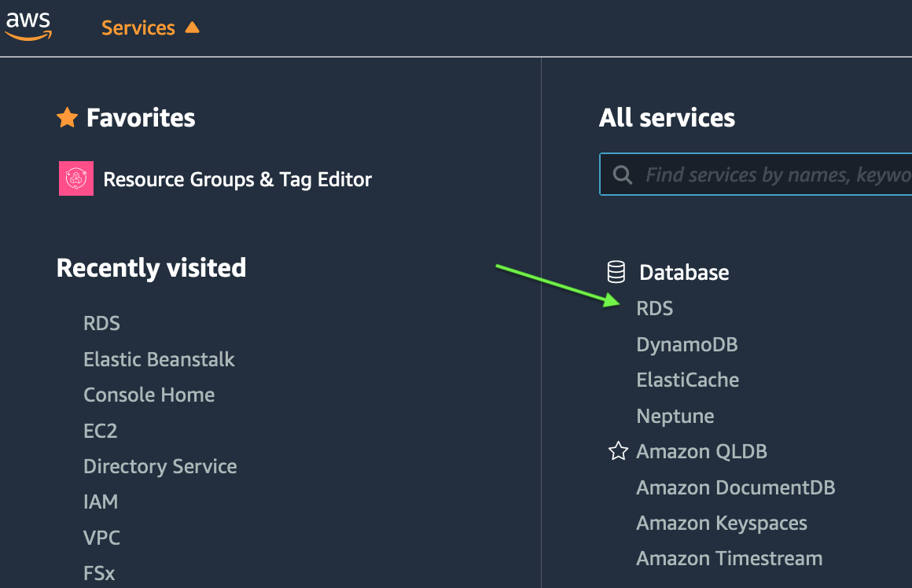Click the AWS logo icon
912x588 pixels.
pos(28,26)
